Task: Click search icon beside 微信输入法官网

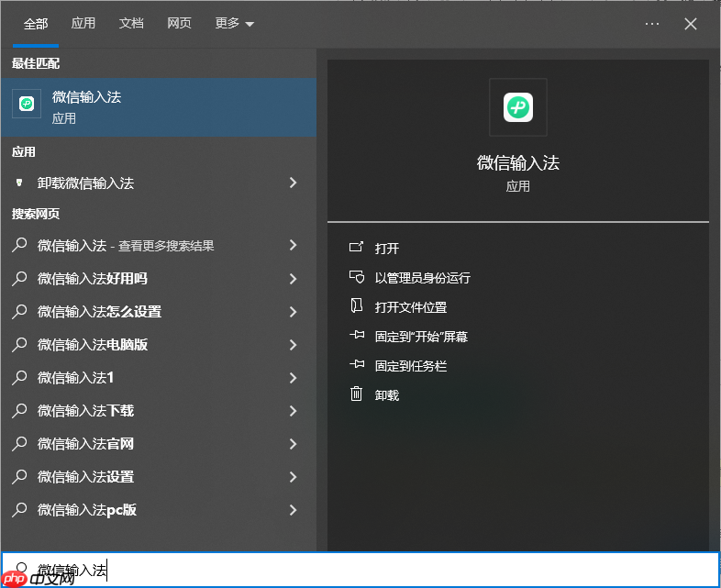Action: click(19, 444)
